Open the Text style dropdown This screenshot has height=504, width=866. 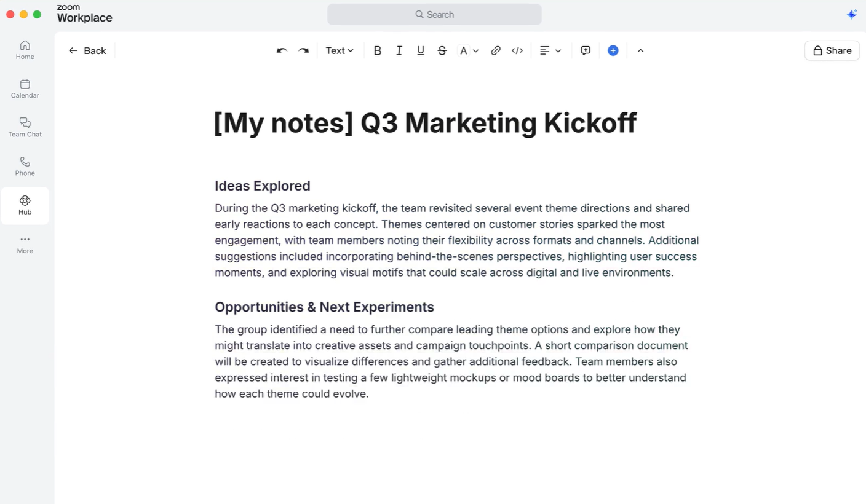pyautogui.click(x=340, y=50)
